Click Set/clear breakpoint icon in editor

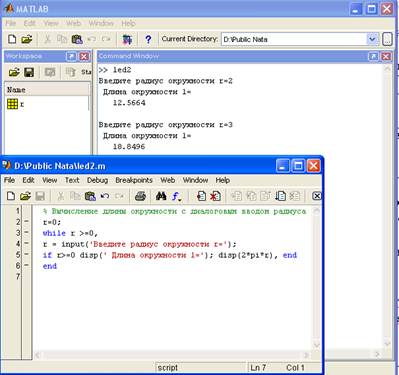(201, 196)
